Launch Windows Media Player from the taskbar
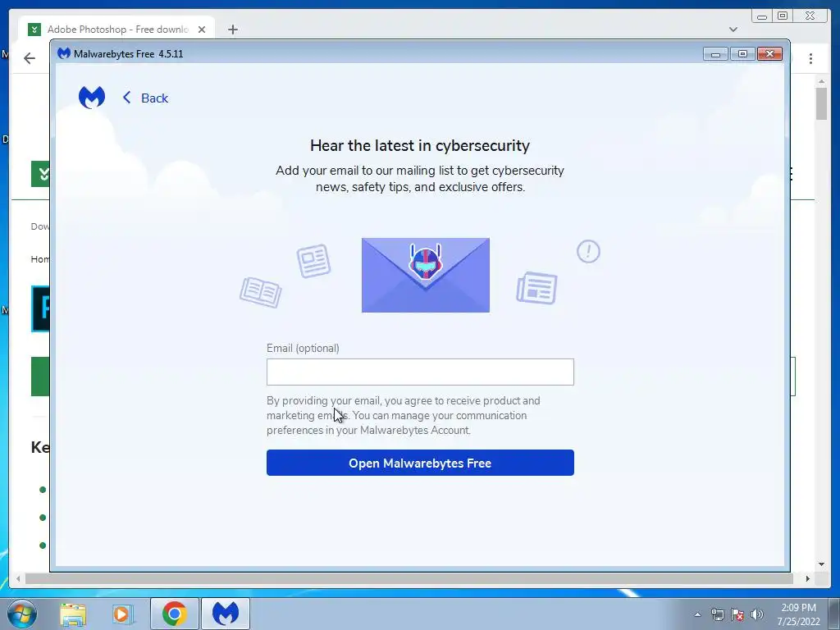840x630 pixels. 123,614
